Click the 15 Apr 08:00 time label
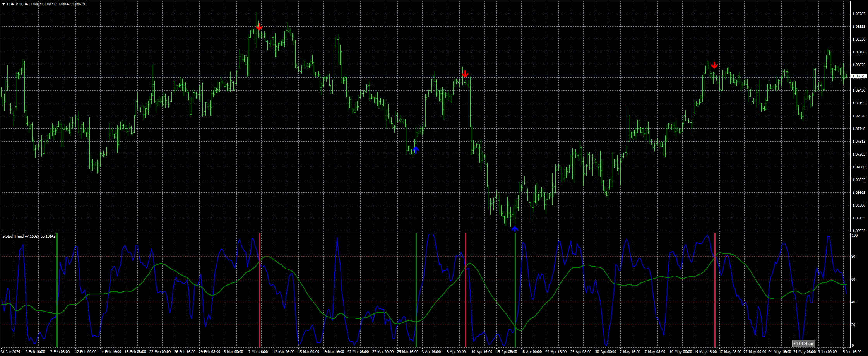The image size is (868, 356). coord(507,352)
